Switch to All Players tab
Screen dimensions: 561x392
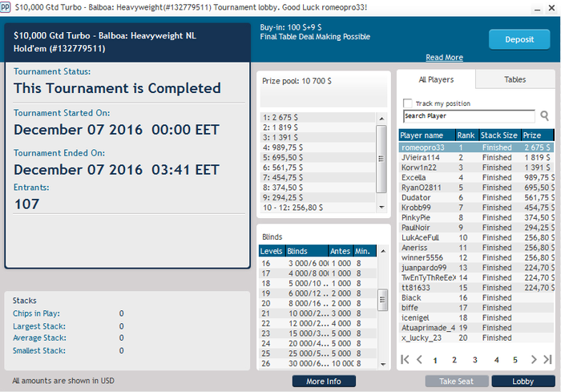(x=436, y=79)
